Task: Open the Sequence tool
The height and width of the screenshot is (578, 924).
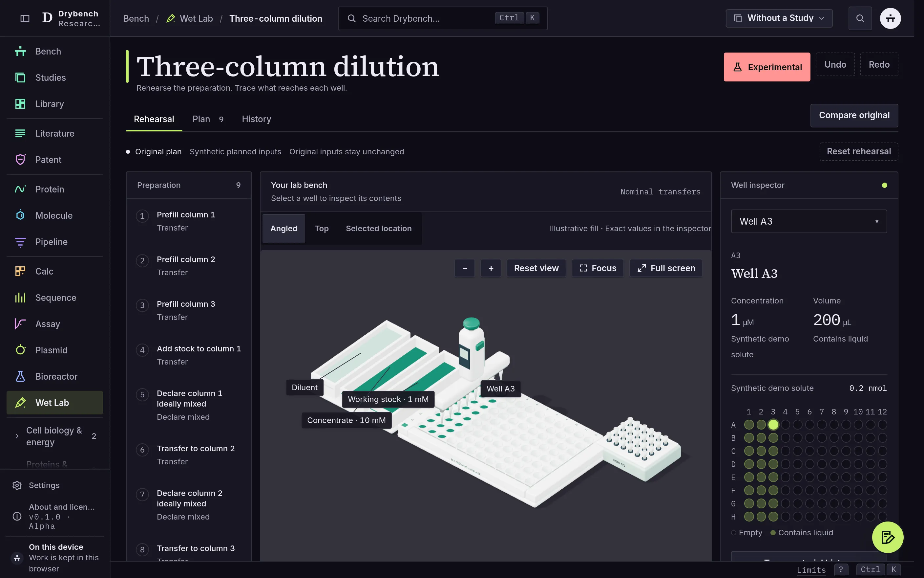Action: (x=54, y=298)
